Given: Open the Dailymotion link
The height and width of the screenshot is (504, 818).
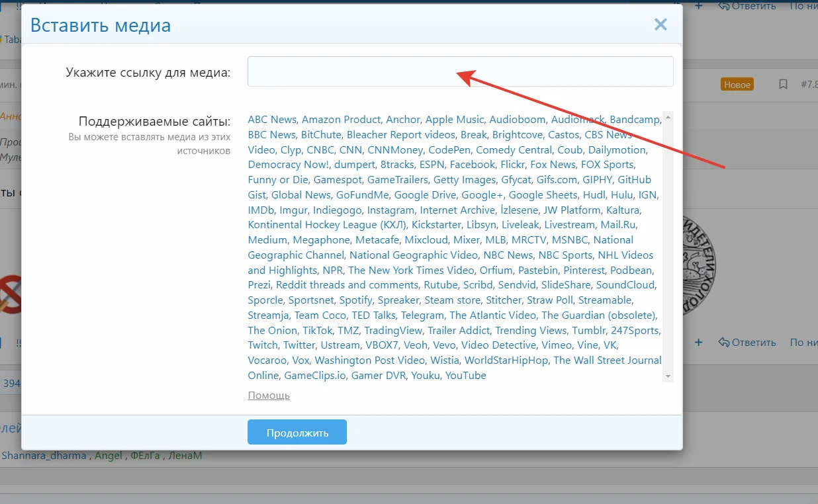Looking at the screenshot, I should (x=616, y=150).
